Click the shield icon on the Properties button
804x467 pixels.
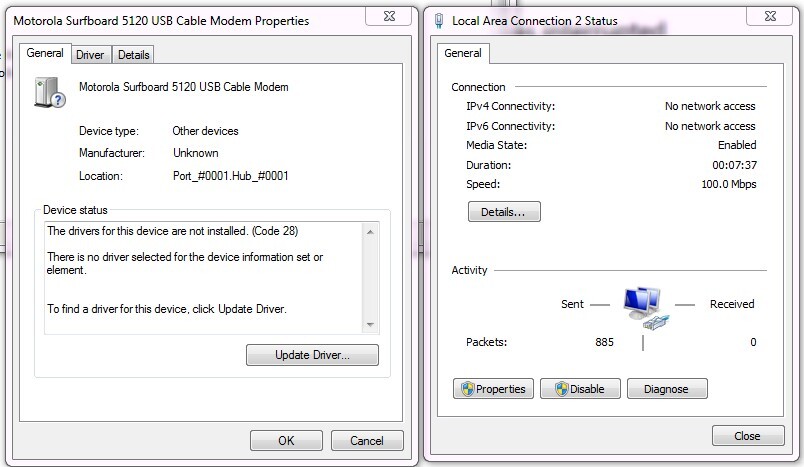coord(467,389)
